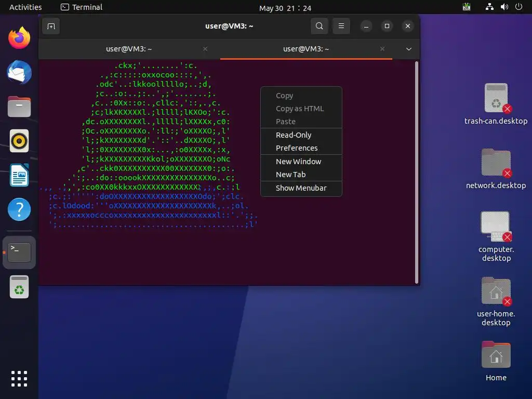The height and width of the screenshot is (399, 532).
Task: Open the Help icon in the dock
Action: pos(19,209)
